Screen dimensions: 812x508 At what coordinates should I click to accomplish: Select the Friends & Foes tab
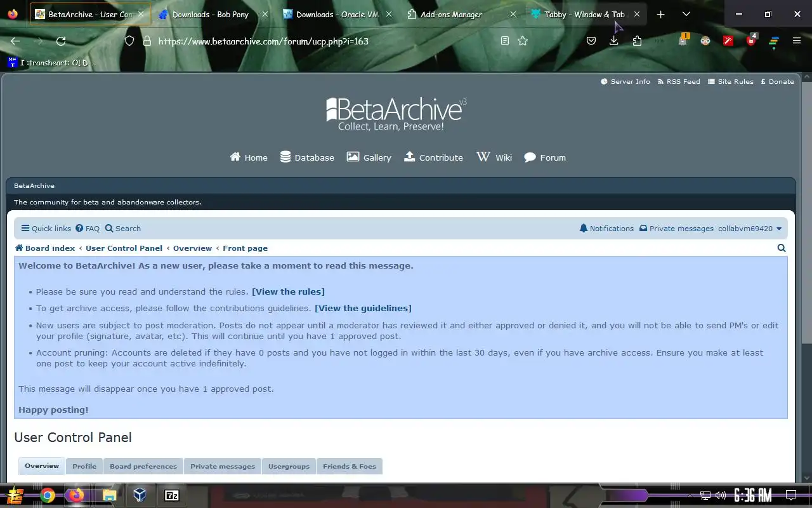pyautogui.click(x=350, y=466)
